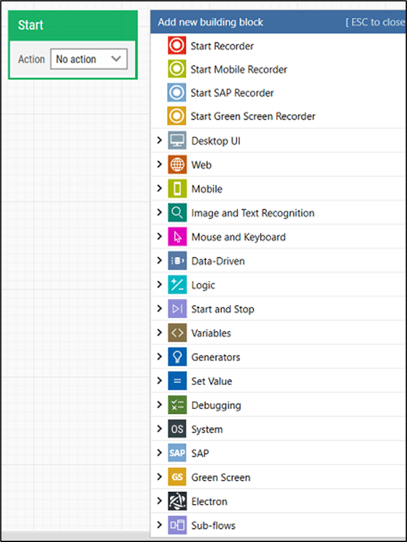Expand the Mobile category chevron
The height and width of the screenshot is (542, 407).
[159, 188]
